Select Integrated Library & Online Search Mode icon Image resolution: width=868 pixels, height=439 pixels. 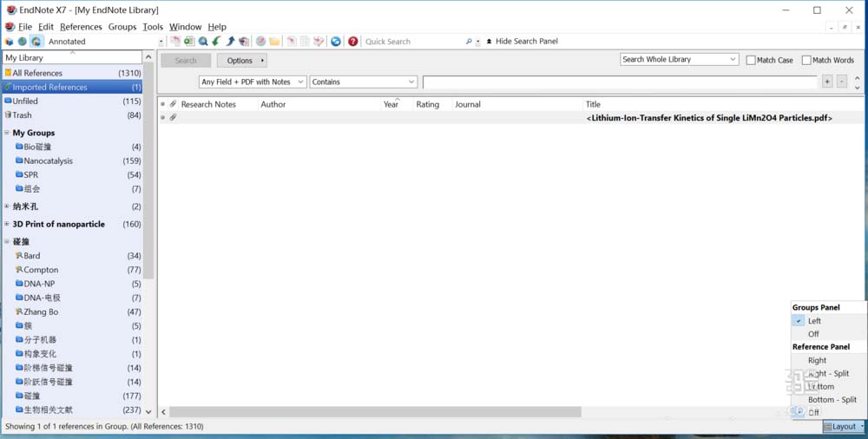(36, 42)
